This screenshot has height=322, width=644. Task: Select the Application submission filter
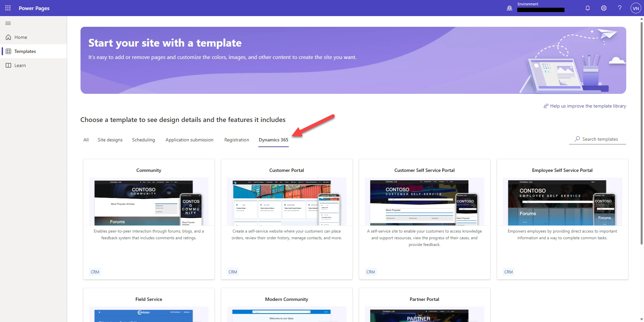tap(190, 140)
